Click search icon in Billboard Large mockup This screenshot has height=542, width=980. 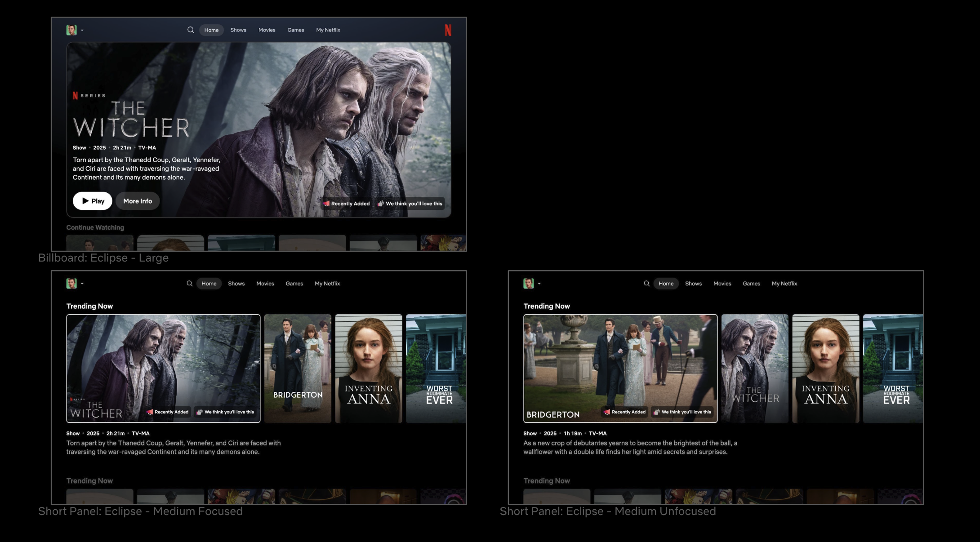191,30
